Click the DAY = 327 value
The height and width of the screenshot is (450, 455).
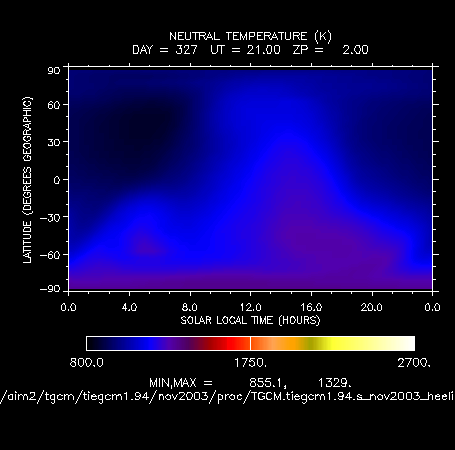165,50
